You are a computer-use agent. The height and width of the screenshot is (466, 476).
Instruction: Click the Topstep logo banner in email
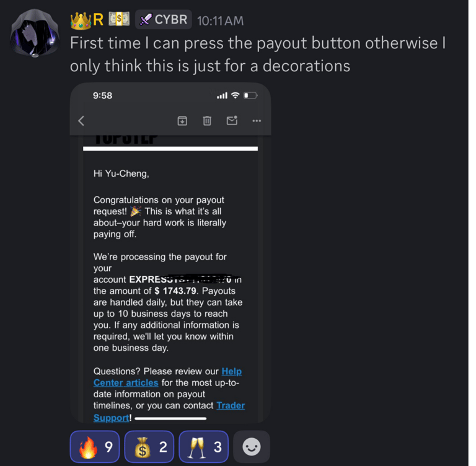click(x=126, y=139)
